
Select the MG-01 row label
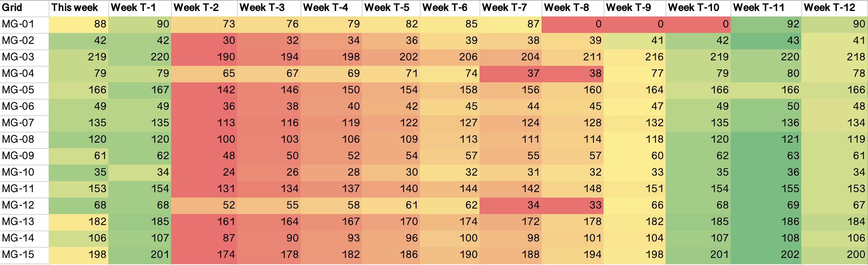tap(24, 24)
